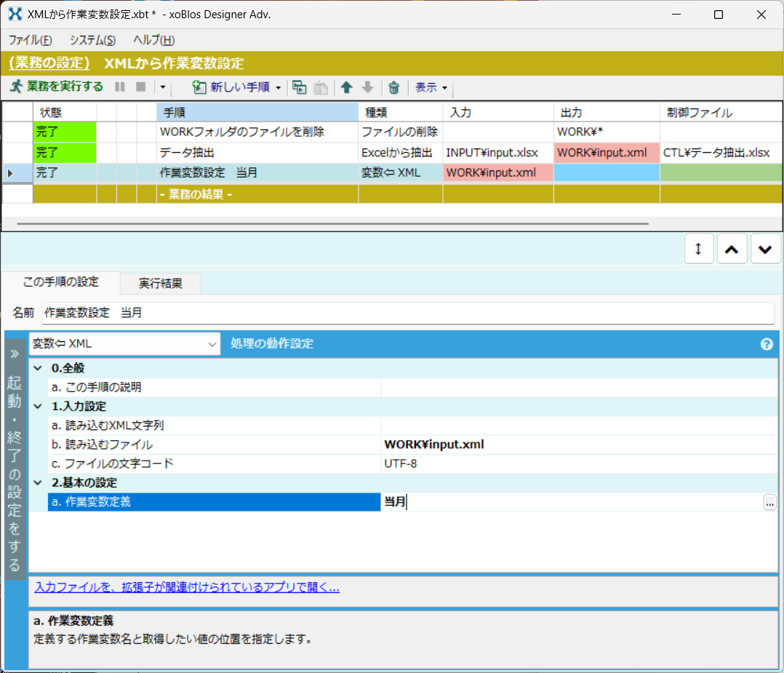Click the 入力 column header
The width and height of the screenshot is (784, 673).
(x=498, y=113)
